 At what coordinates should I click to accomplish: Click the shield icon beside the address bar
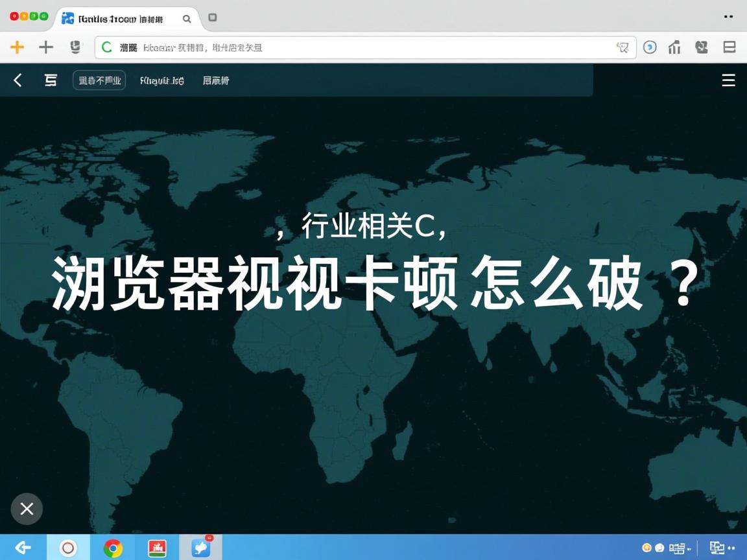[x=76, y=47]
